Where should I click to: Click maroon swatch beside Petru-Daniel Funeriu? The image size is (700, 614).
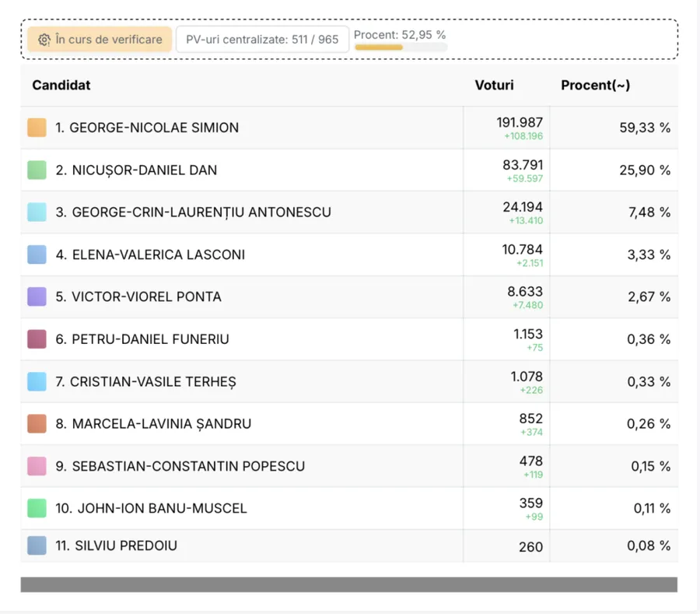pos(37,339)
